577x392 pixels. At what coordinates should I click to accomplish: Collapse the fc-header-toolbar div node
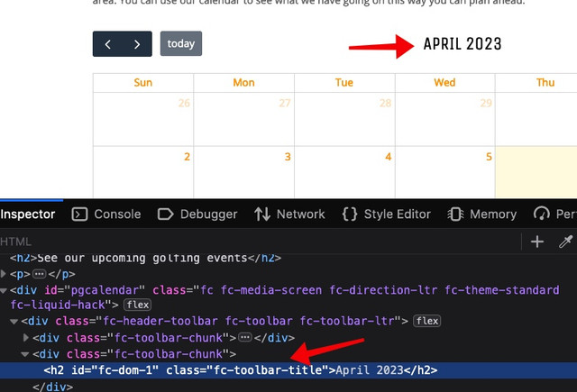point(14,322)
